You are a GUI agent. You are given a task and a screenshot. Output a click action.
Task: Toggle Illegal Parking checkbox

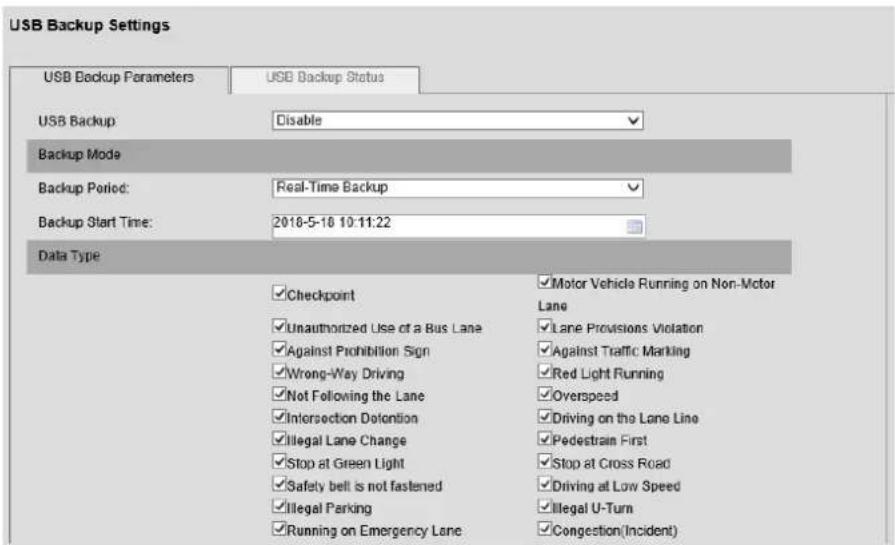point(279,506)
